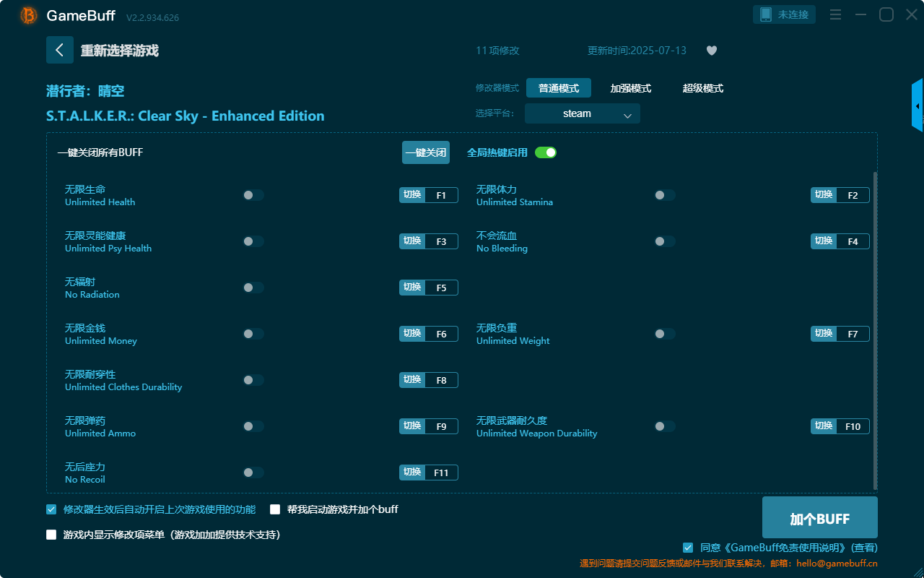Click the 加个BUFF button
This screenshot has width=924, height=578.
[x=820, y=518]
